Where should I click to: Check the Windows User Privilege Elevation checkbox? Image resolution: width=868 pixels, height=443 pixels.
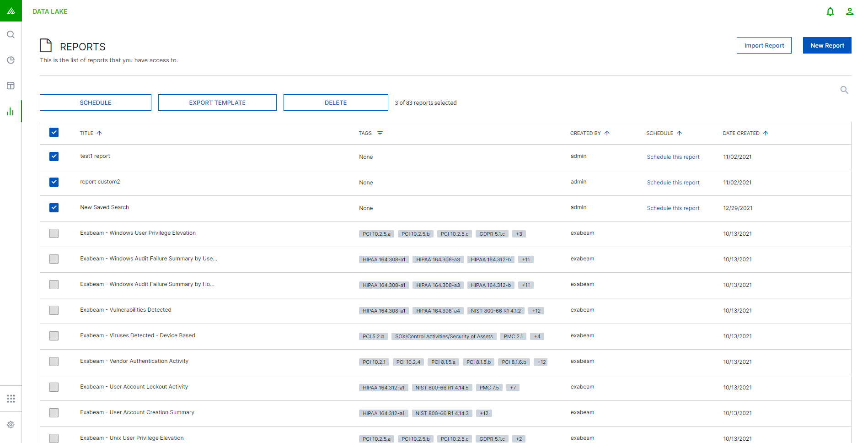point(54,233)
